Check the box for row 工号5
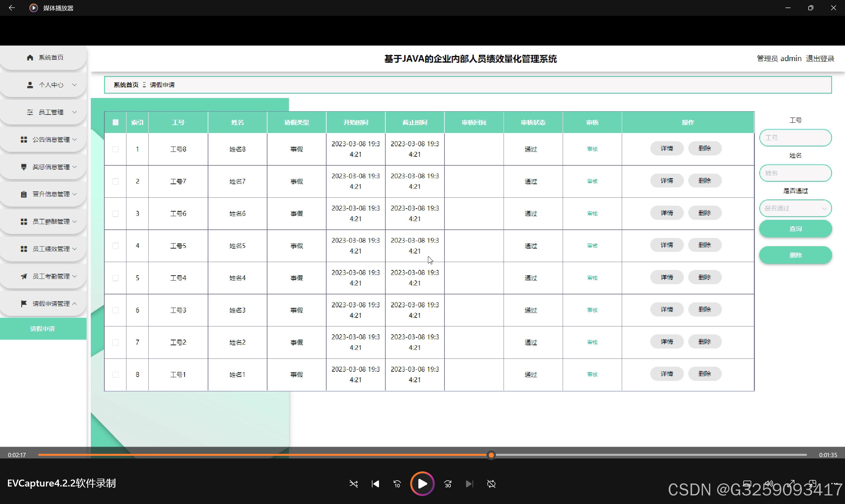Viewport: 845px width, 504px height. 116,246
